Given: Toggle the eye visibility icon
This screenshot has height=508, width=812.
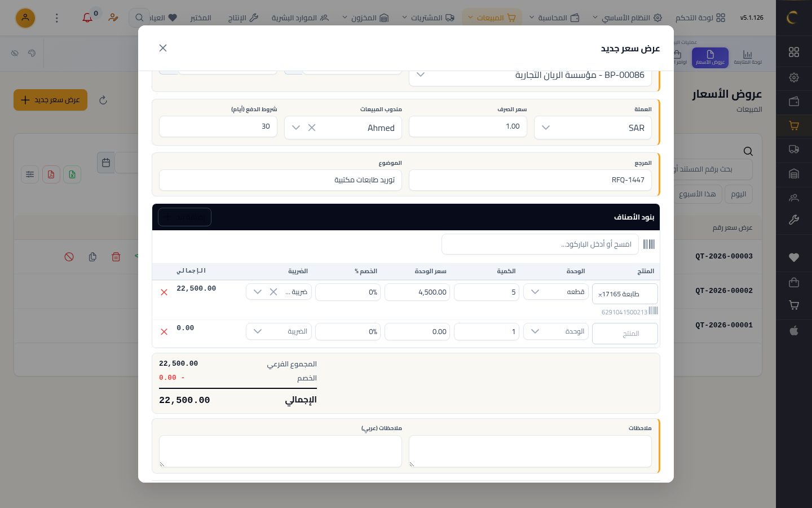Looking at the screenshot, I should click(15, 53).
